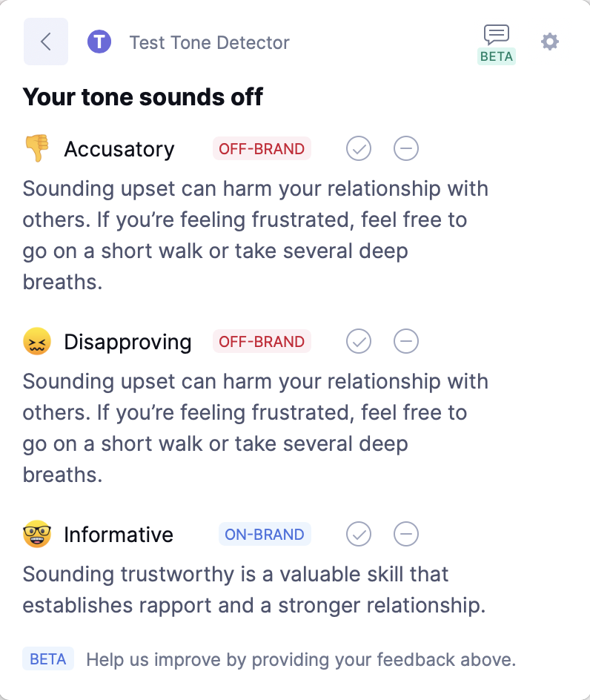This screenshot has width=590, height=700.
Task: Confirm Disapproving tone with checkmark
Action: 359,342
